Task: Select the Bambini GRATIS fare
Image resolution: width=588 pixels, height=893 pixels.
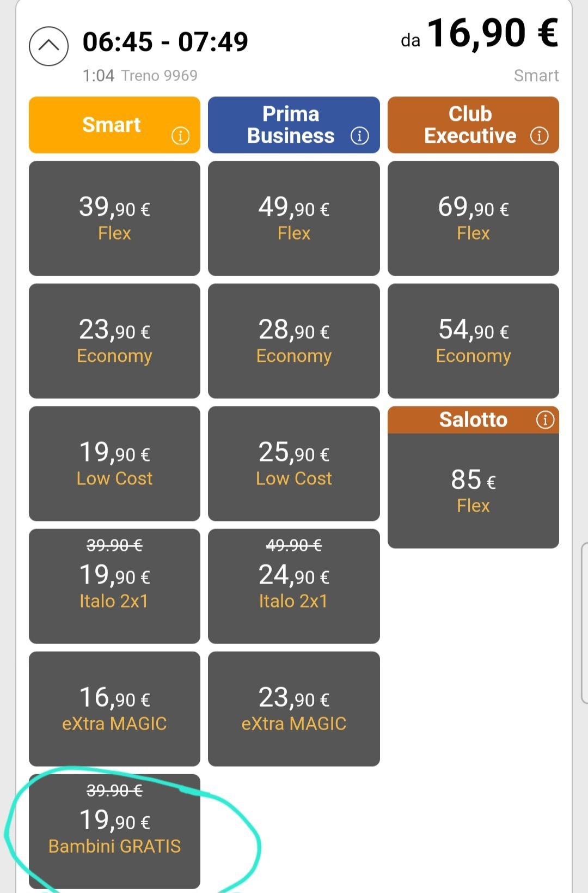Action: coord(114,831)
